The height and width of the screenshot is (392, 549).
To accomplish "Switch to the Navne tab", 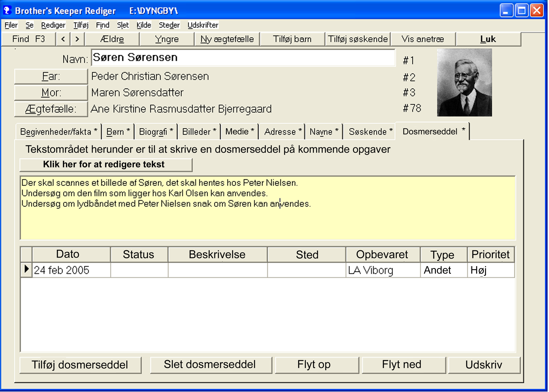I will coord(324,132).
